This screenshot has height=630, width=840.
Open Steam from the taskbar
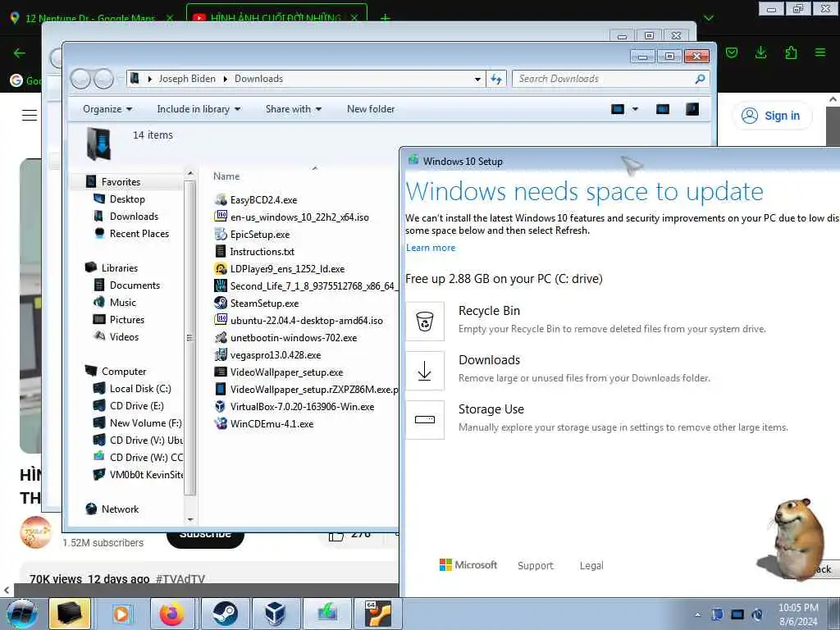coord(225,614)
